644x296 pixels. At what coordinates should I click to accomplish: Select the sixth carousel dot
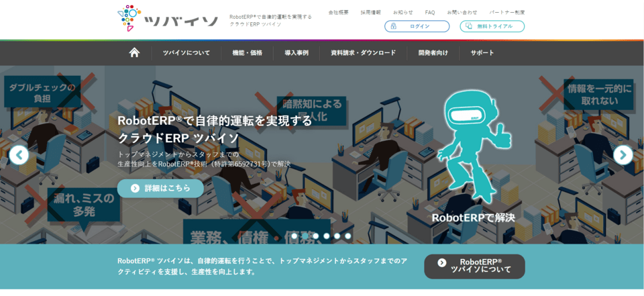[x=348, y=236]
